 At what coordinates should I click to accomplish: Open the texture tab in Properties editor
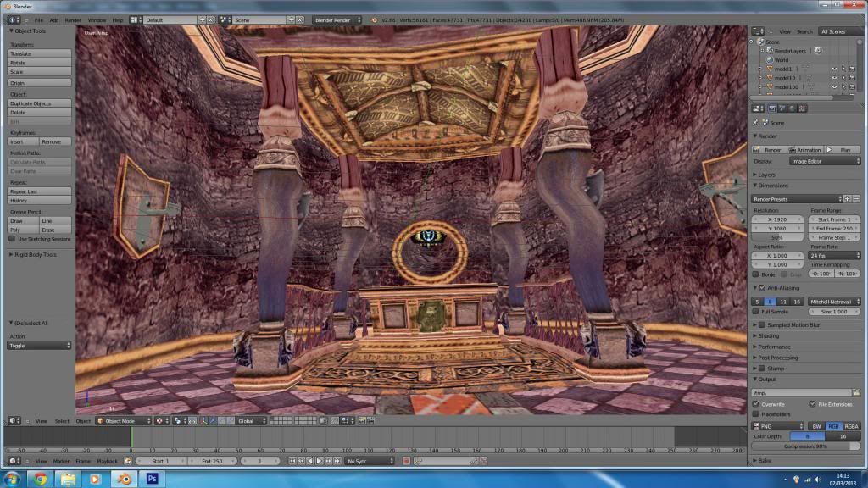coord(802,108)
